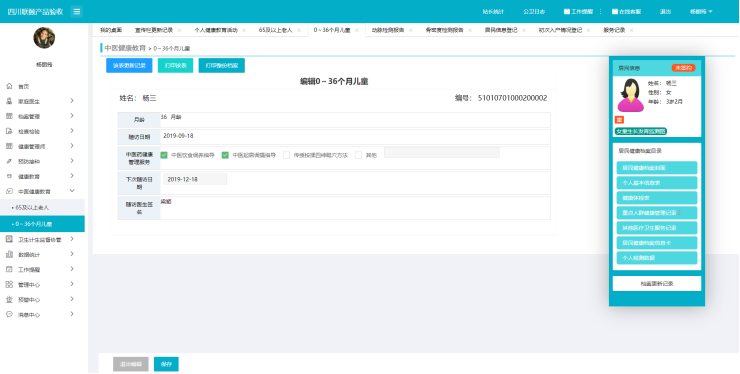This screenshot has width=740, height=374.
Task: Switch to 居民信息登记 tab
Action: (501, 30)
